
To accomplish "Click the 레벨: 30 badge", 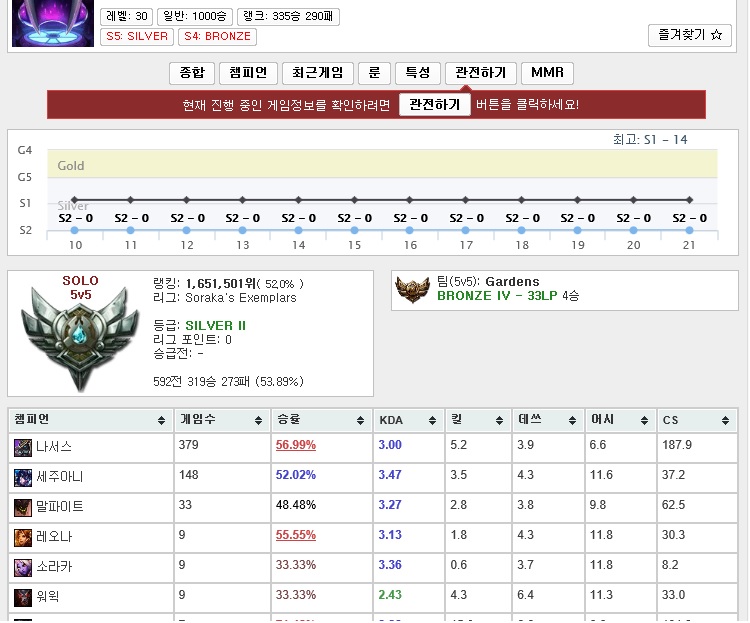I will (126, 16).
